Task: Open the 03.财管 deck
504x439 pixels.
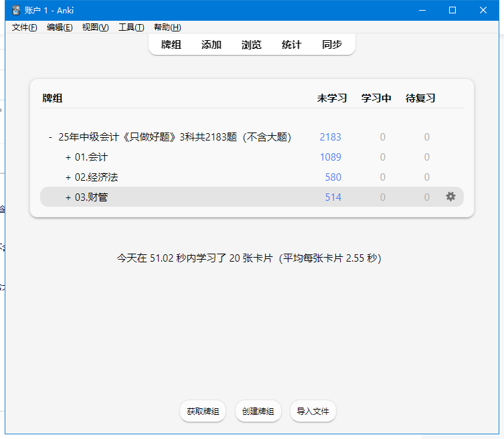Action: pyautogui.click(x=91, y=197)
